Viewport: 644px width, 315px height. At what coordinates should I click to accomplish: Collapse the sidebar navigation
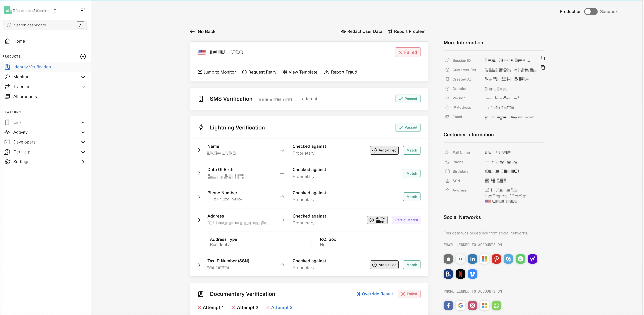click(x=83, y=10)
